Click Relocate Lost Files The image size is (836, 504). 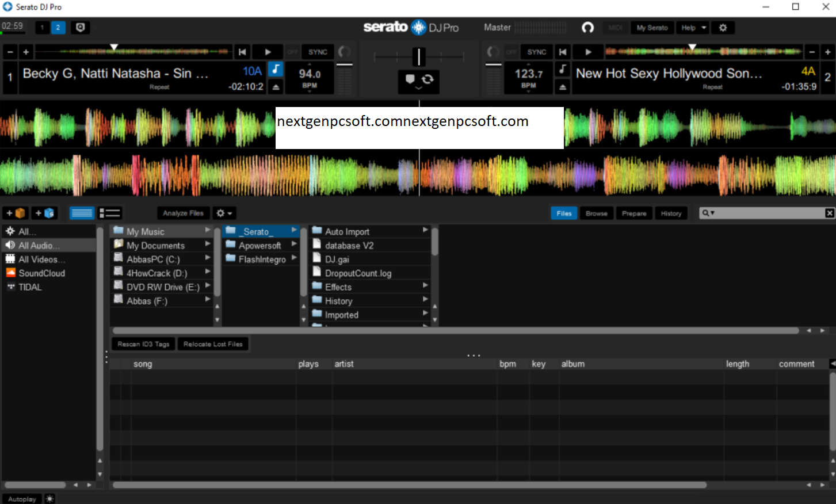pos(213,343)
